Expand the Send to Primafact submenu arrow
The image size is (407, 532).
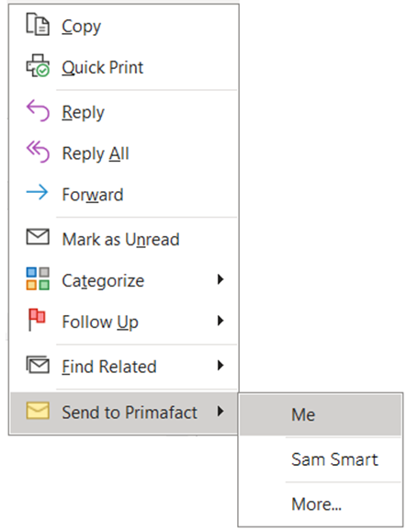pyautogui.click(x=220, y=412)
